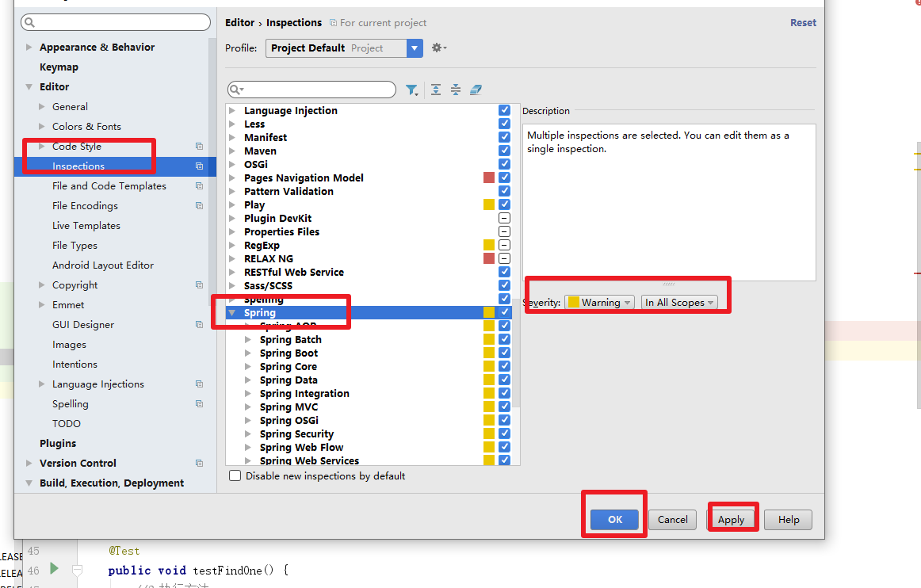
Task: Click the project-scope icon beside Code Style
Action: click(199, 147)
